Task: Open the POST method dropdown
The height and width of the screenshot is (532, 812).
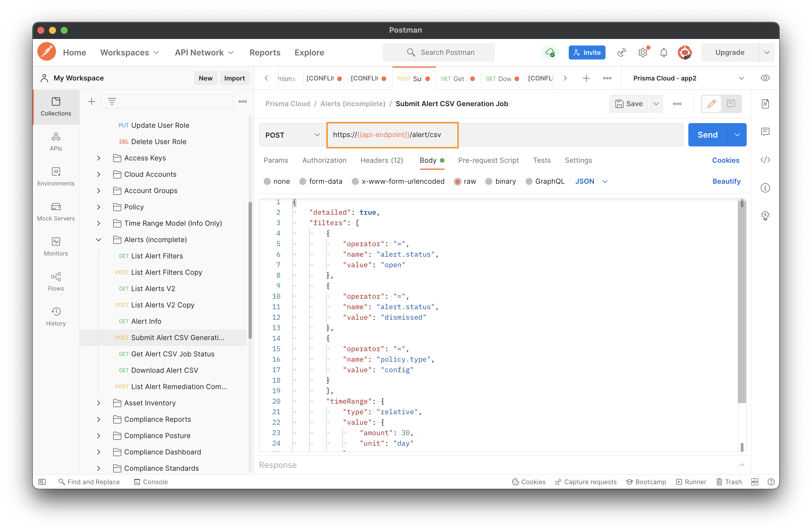Action: (293, 135)
